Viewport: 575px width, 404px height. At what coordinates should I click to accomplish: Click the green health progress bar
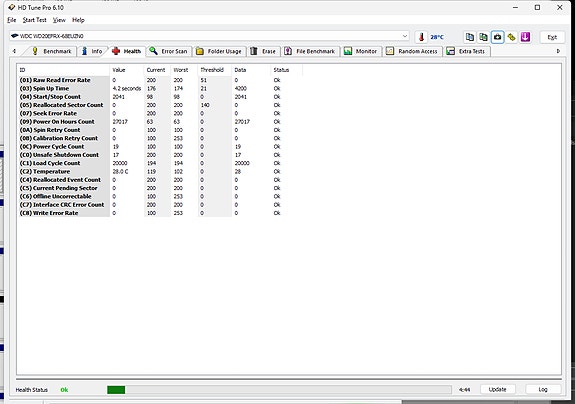coord(279,390)
